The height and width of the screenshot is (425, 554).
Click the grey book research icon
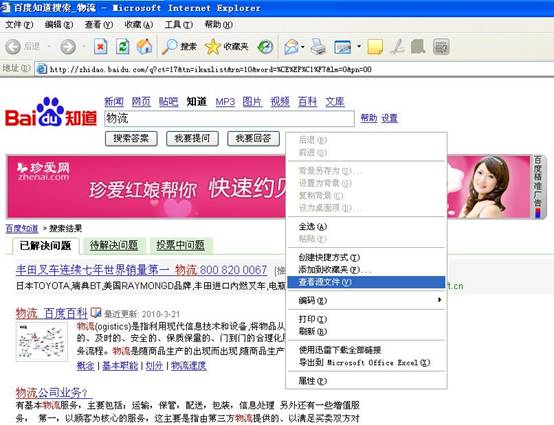click(x=418, y=47)
